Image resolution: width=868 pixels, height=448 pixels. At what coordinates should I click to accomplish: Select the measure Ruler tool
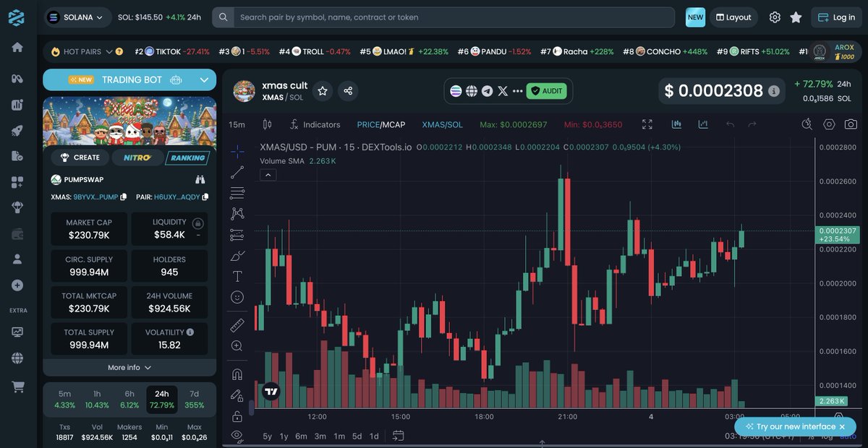coord(237,324)
